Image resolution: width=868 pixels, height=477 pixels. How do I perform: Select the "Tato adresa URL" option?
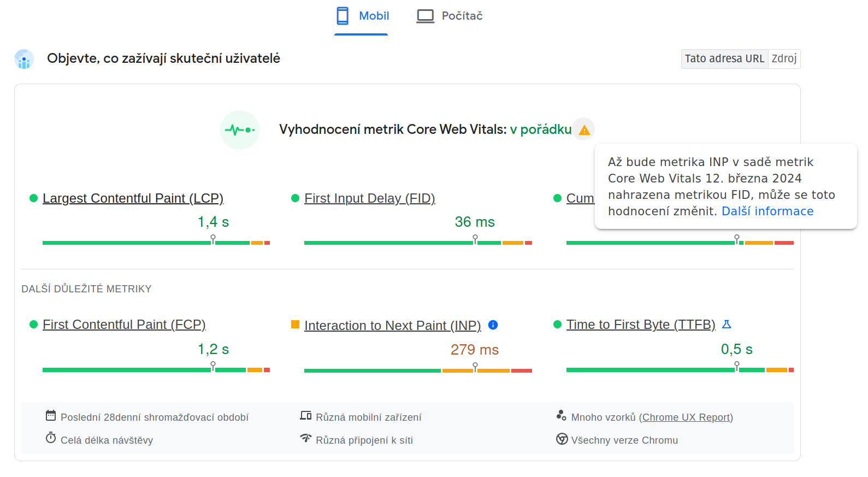coord(724,58)
